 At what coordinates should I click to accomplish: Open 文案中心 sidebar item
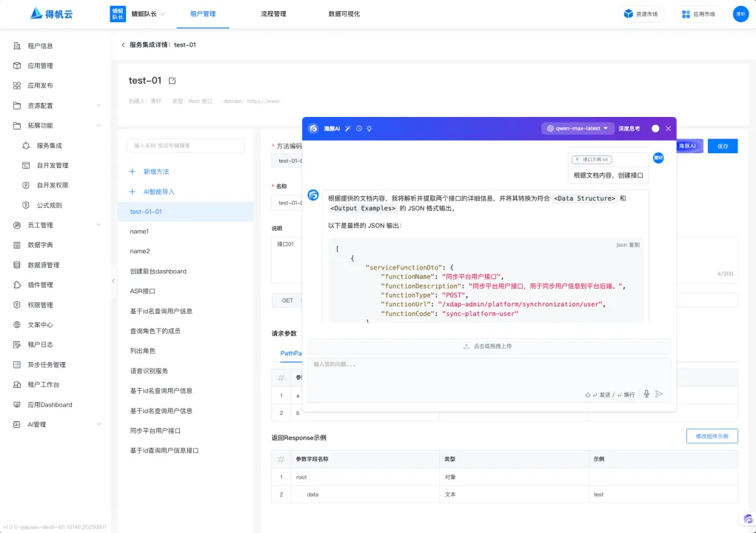[40, 325]
